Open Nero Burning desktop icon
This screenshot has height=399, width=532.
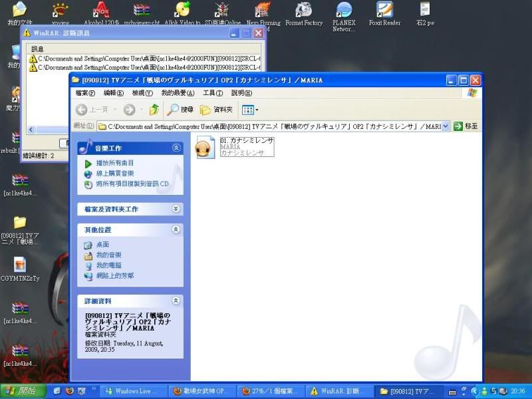pyautogui.click(x=263, y=14)
